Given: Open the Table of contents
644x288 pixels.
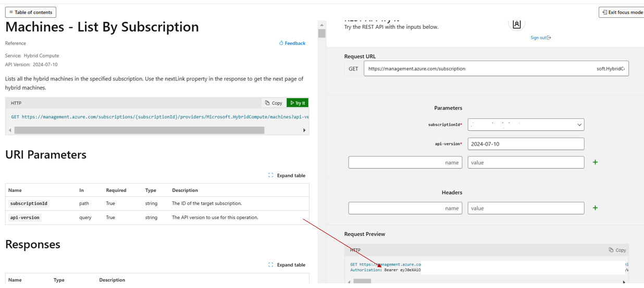Looking at the screenshot, I should pos(30,12).
